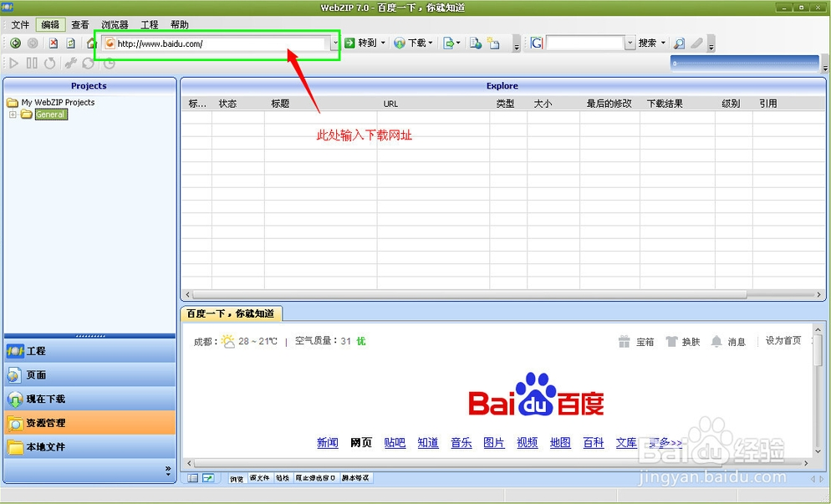Click the highlighter pen icon
831x504 pixels.
pyautogui.click(x=697, y=43)
